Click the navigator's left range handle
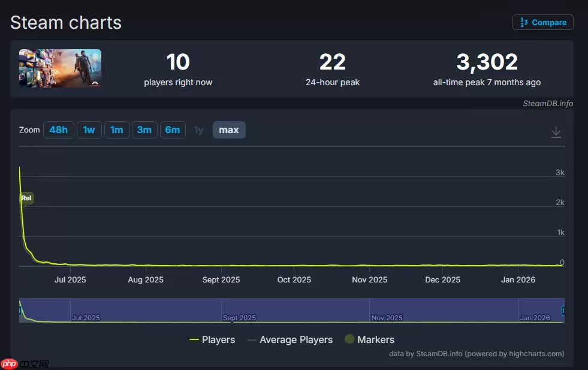588x370 pixels. 20,311
